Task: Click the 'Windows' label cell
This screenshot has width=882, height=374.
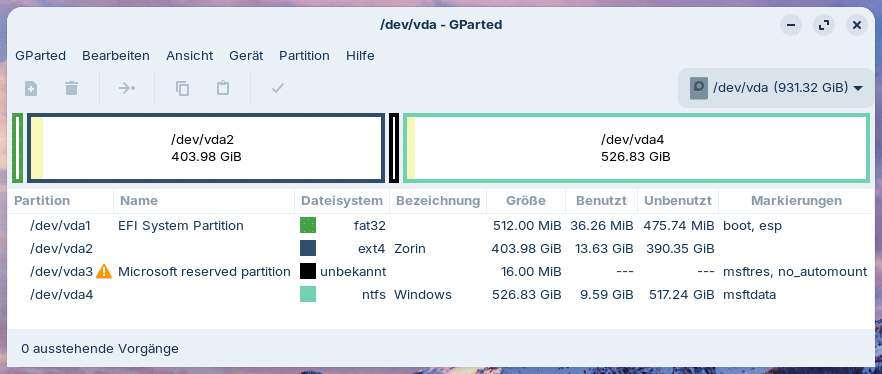Action: [422, 294]
